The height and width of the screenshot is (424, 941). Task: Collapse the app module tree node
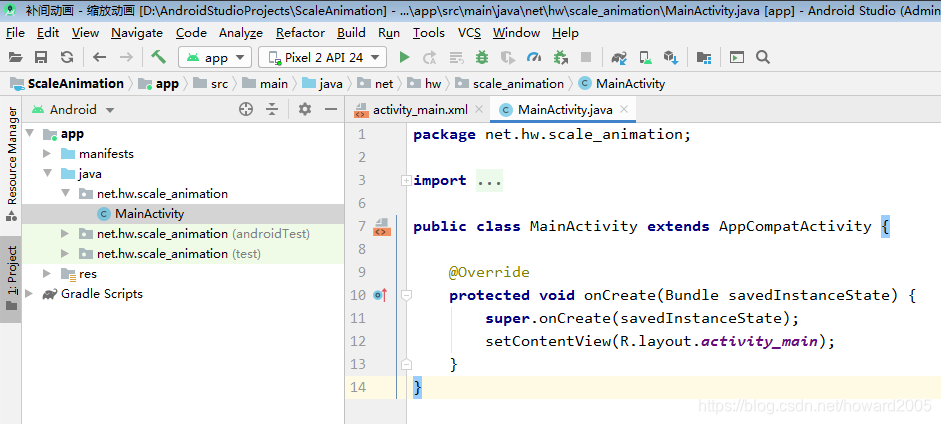click(29, 133)
